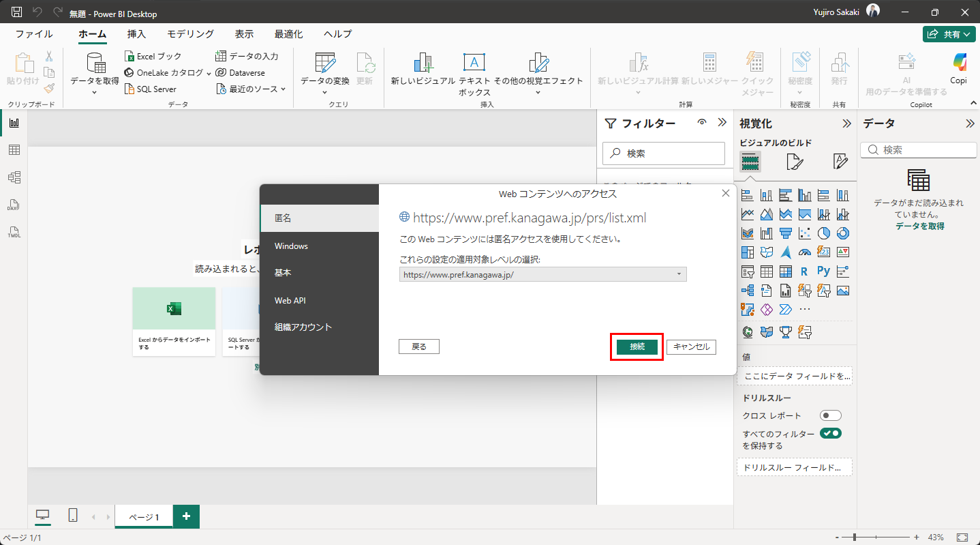Open the 適用対象レベル URL dropdown
Image resolution: width=980 pixels, height=545 pixels.
[x=543, y=274]
